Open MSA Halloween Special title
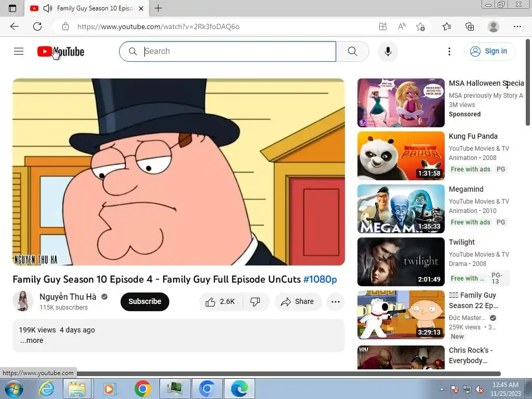The height and width of the screenshot is (399, 532). pyautogui.click(x=486, y=83)
